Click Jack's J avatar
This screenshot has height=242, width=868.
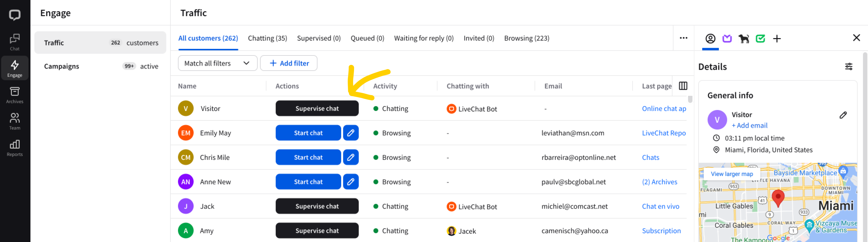(186, 206)
